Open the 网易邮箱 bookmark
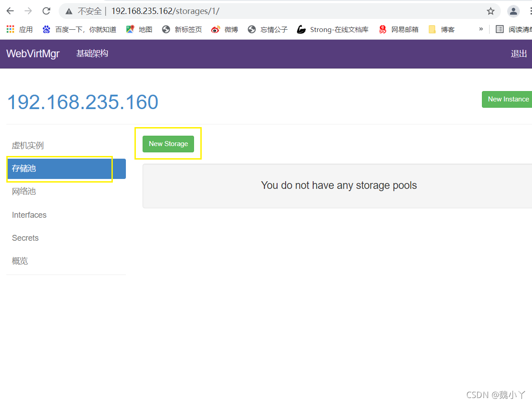 tap(398, 29)
